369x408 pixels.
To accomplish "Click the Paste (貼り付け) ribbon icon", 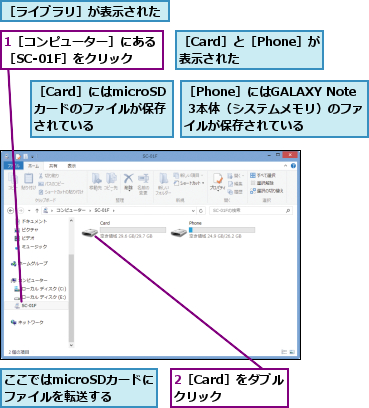I will 29,182.
